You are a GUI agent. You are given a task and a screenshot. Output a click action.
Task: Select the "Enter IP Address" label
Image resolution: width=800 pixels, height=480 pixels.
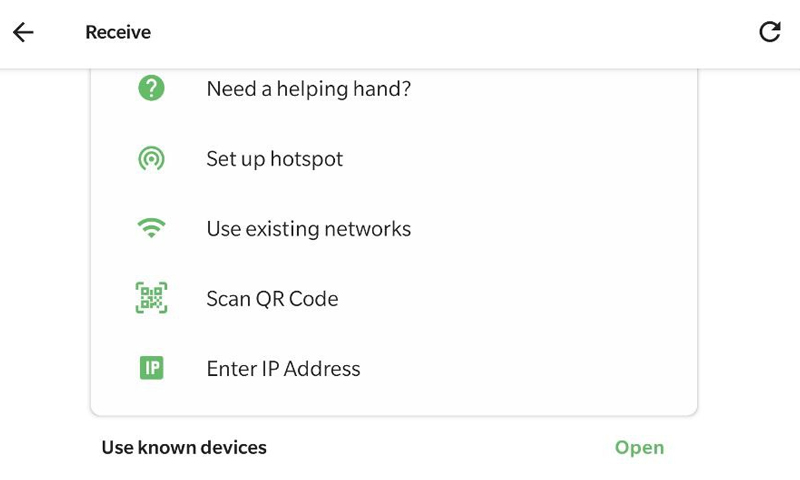tap(283, 368)
